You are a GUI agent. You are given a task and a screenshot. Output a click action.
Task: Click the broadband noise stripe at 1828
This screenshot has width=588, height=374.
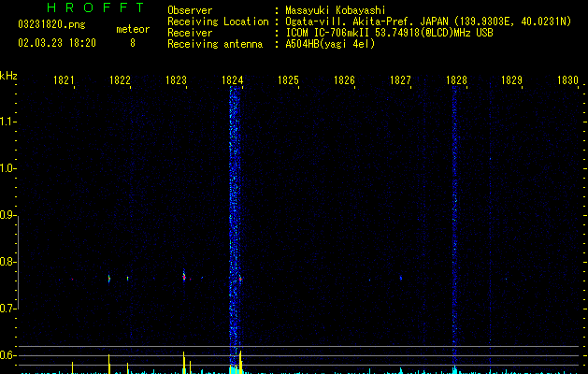pyautogui.click(x=454, y=225)
